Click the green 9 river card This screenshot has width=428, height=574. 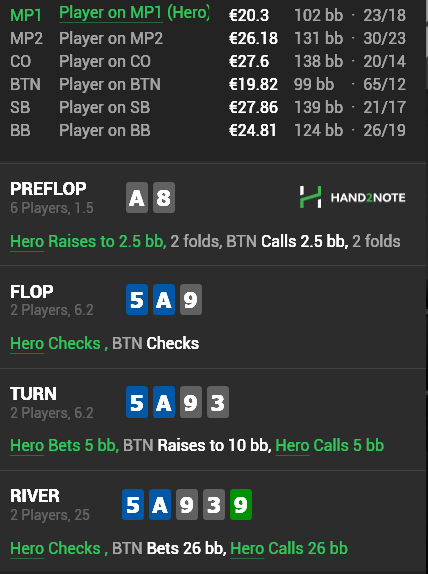tap(241, 504)
